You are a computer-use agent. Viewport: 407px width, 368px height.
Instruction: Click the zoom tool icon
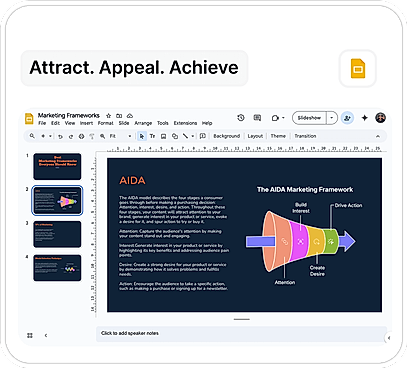tap(102, 136)
